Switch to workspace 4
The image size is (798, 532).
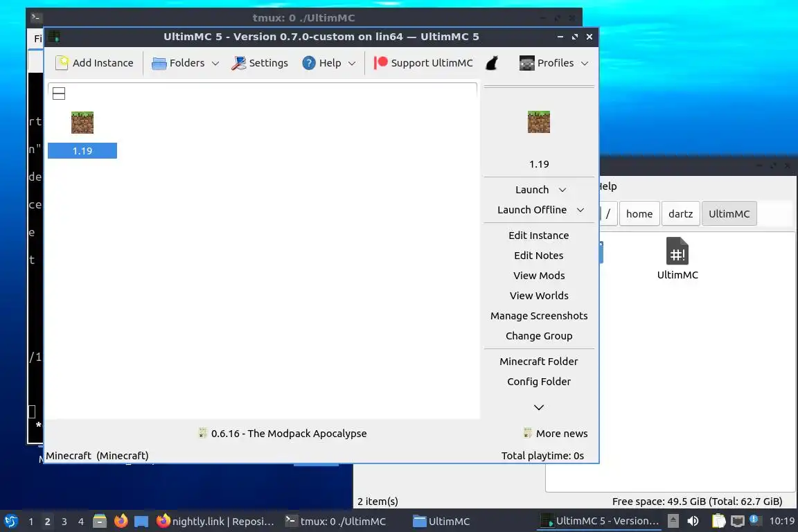[81, 522]
